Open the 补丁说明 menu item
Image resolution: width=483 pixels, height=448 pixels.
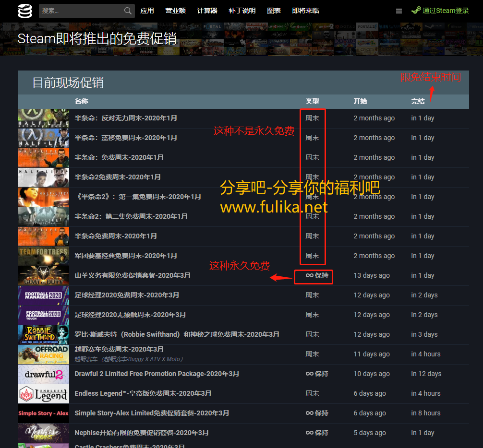(242, 11)
